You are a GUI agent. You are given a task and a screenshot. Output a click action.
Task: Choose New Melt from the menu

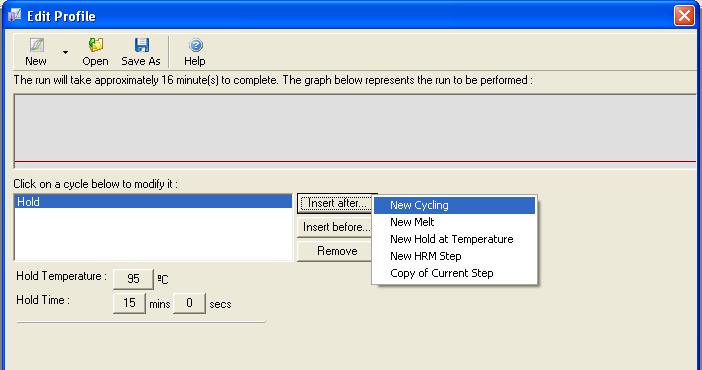click(x=454, y=222)
